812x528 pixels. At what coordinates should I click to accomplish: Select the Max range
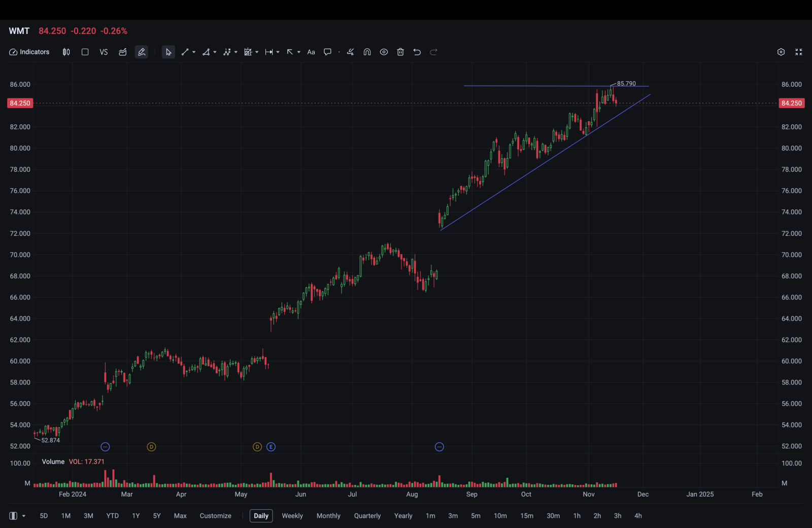pyautogui.click(x=180, y=516)
